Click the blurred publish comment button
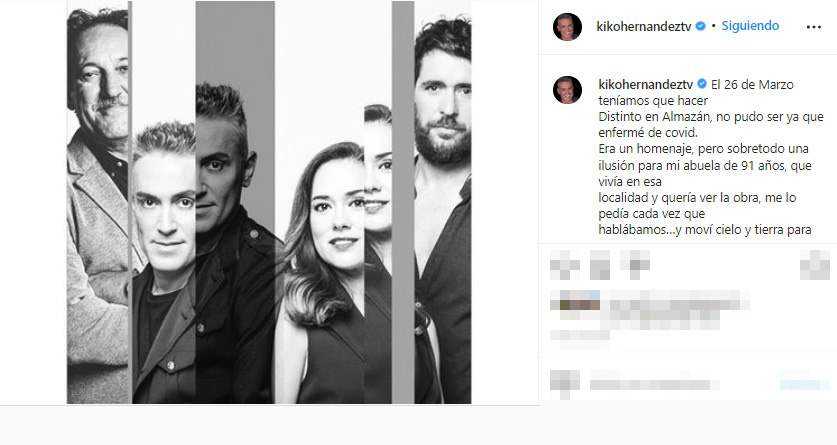The width and height of the screenshot is (837, 445). click(x=804, y=384)
